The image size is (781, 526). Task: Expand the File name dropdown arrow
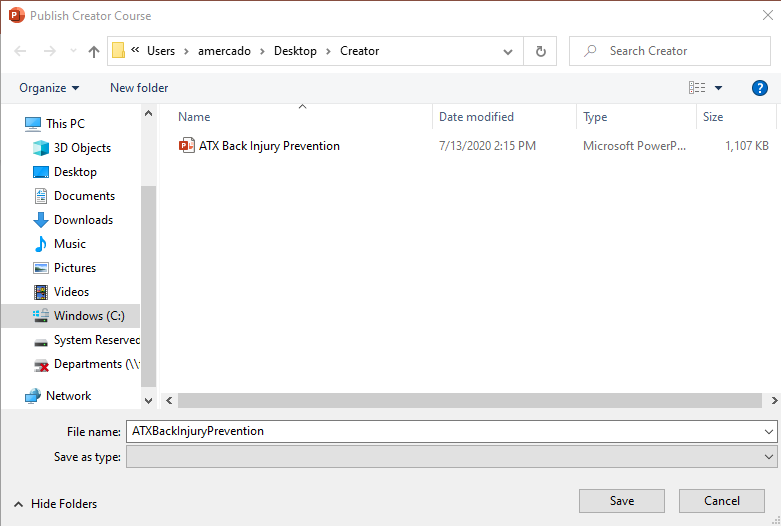tap(768, 432)
